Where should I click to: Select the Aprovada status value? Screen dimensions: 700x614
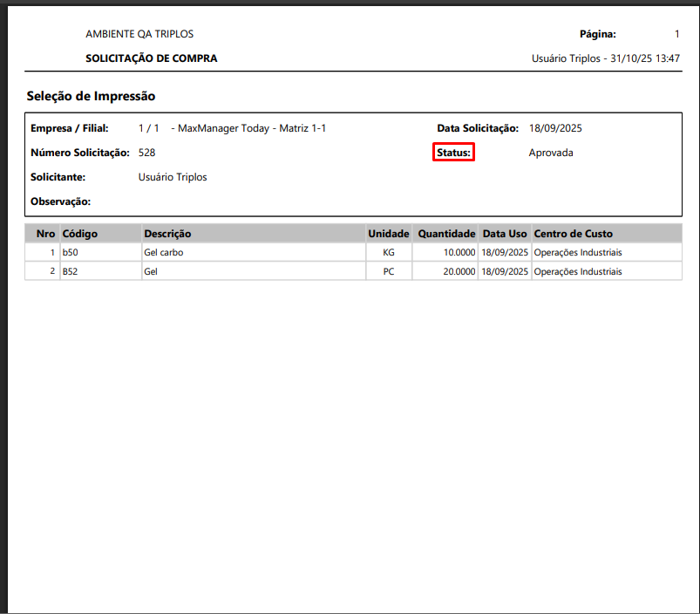pyautogui.click(x=550, y=153)
